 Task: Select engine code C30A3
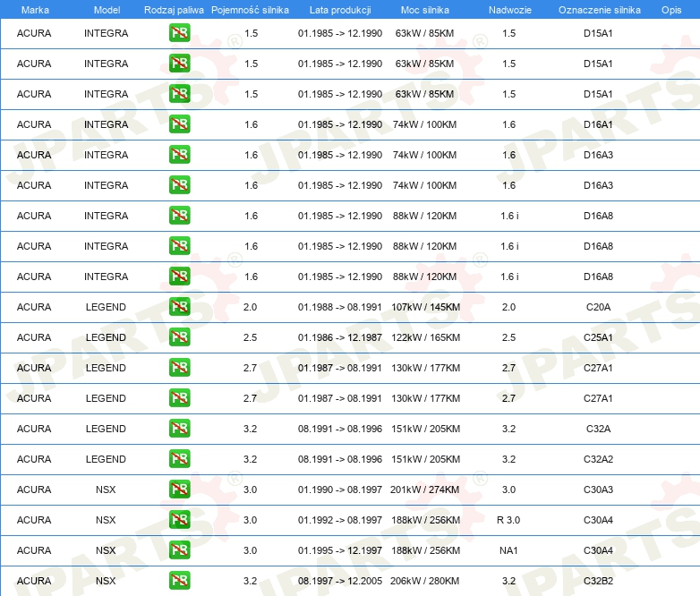point(598,490)
